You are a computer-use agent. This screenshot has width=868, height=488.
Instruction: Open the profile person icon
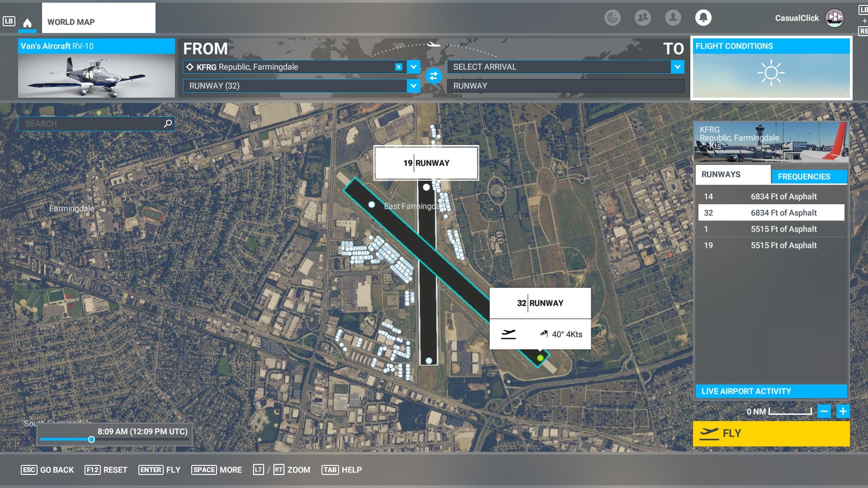[673, 18]
